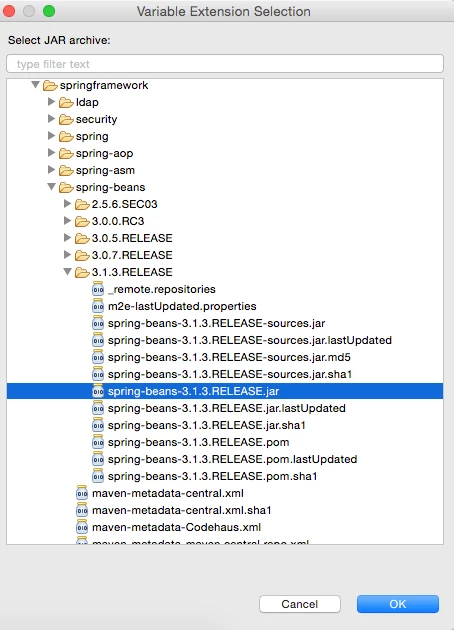Collapse the springframework folder
The image size is (454, 630).
tap(35, 85)
